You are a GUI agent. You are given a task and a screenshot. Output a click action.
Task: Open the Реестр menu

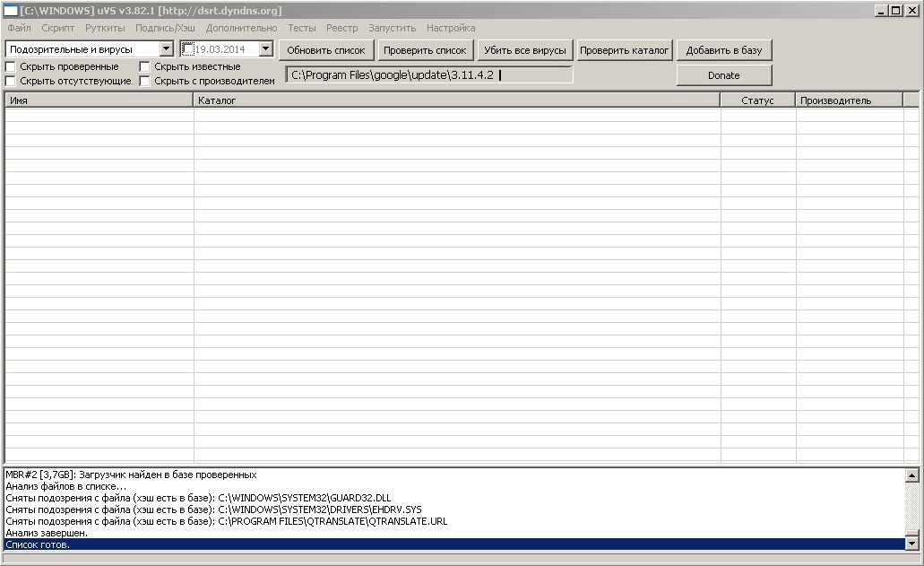click(341, 28)
